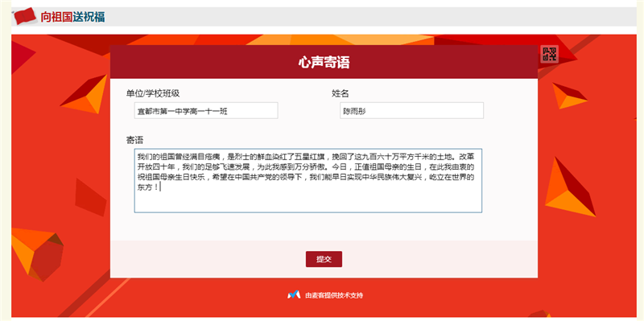Click the small orange pyramid at the upper right
This screenshot has width=644, height=321.
(x=569, y=96)
